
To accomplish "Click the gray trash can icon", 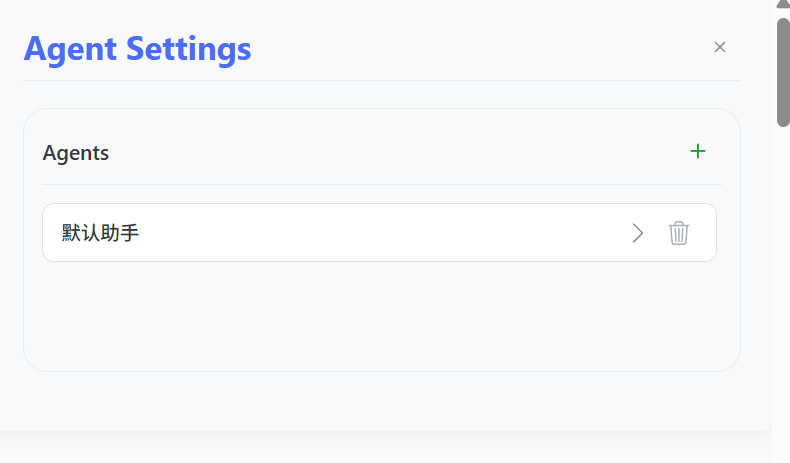I will click(x=679, y=233).
